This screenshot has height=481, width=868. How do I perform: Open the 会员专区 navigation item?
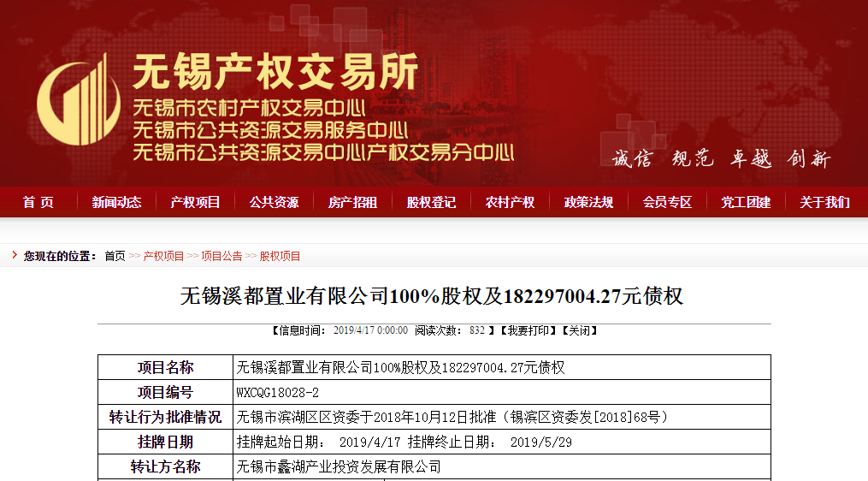click(x=667, y=202)
